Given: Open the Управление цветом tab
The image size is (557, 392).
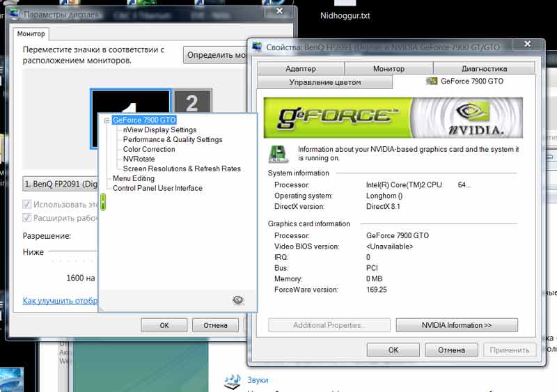Looking at the screenshot, I should pos(324,82).
